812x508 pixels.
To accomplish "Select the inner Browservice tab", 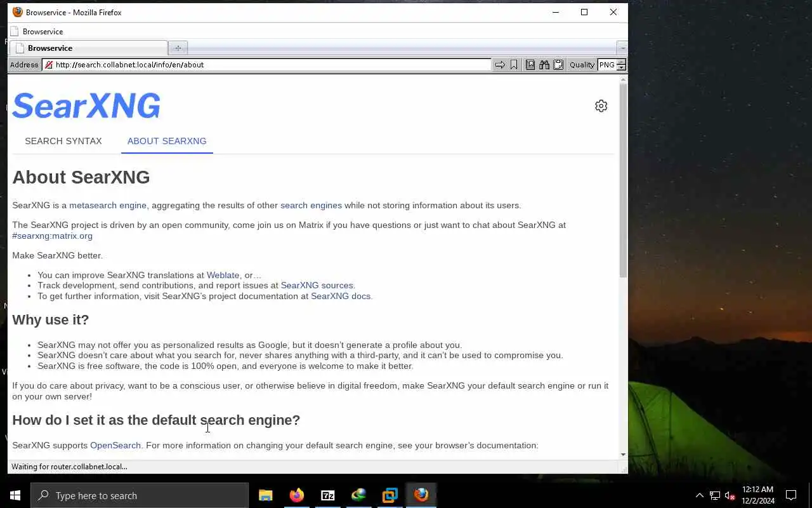I will click(x=89, y=48).
